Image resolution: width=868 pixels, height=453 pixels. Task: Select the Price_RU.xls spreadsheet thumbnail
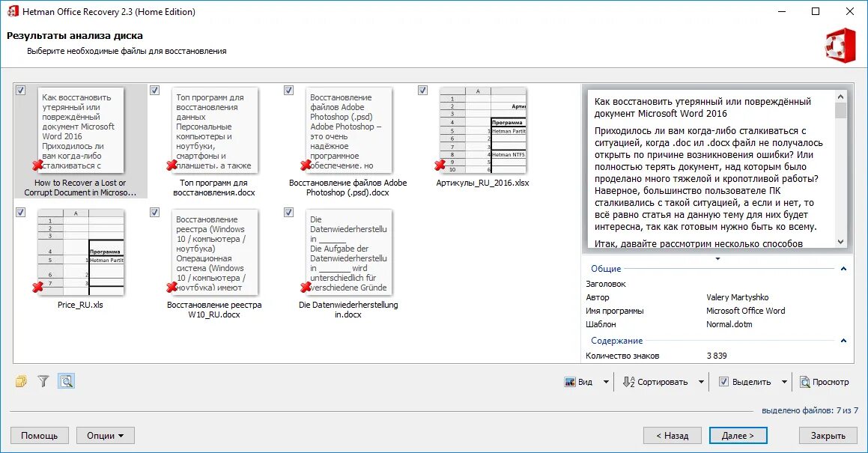point(80,252)
